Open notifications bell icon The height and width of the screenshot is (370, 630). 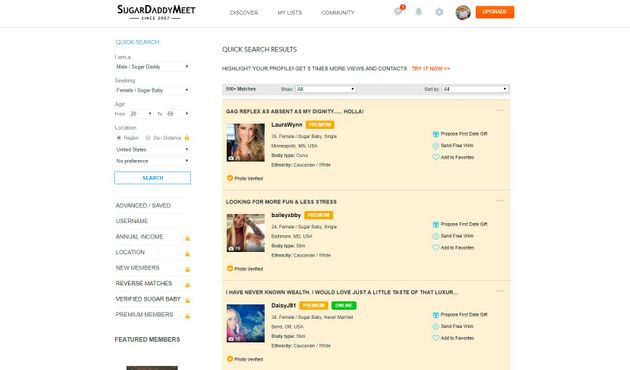click(419, 12)
